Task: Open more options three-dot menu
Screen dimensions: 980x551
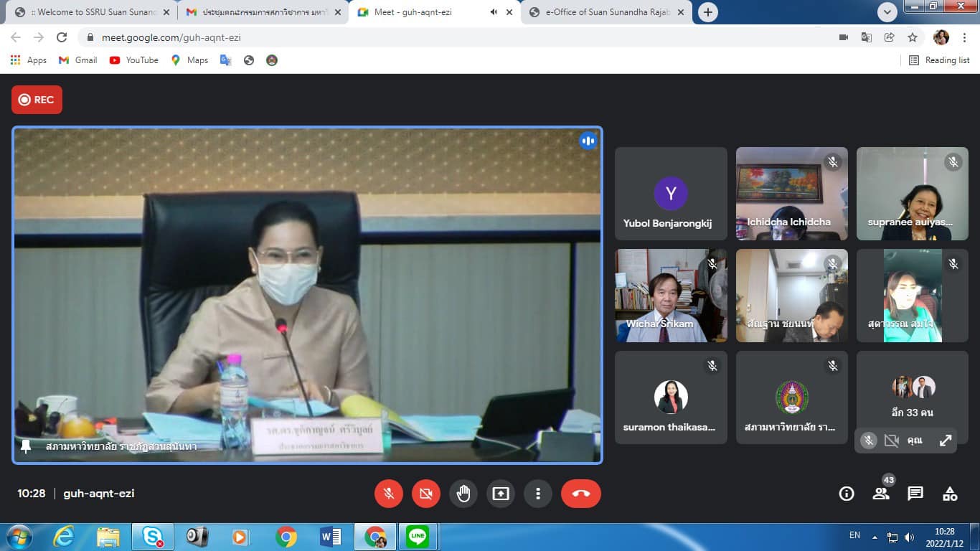Action: (538, 494)
